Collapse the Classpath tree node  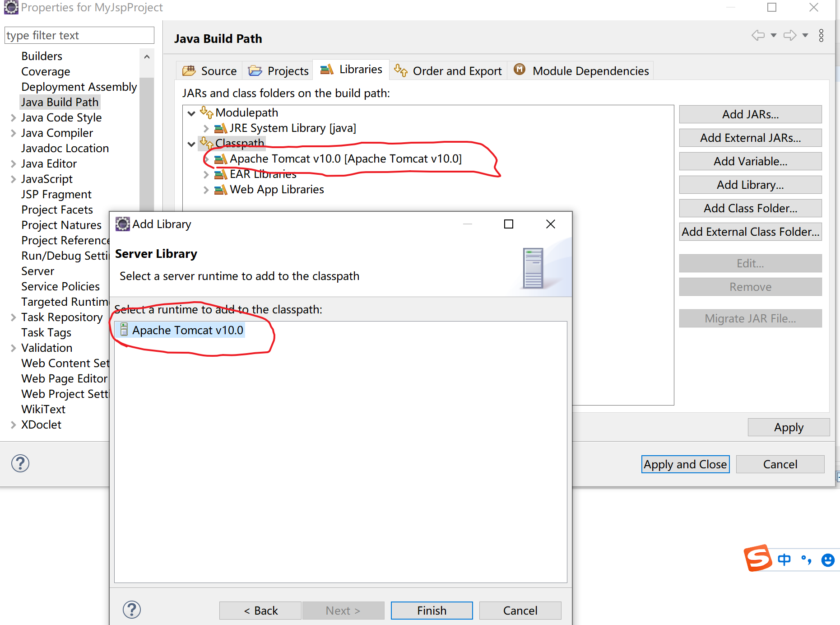191,144
